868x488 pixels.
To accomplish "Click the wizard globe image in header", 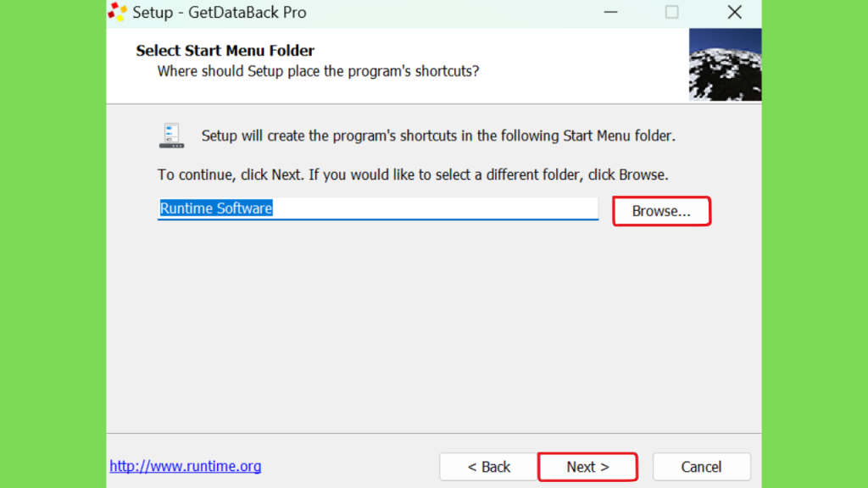I will coord(726,64).
